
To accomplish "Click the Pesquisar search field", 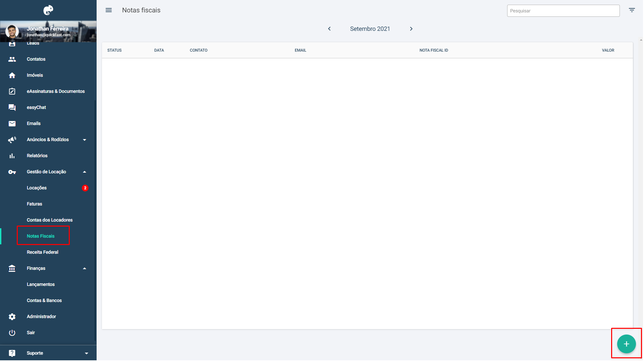I will coord(563,11).
